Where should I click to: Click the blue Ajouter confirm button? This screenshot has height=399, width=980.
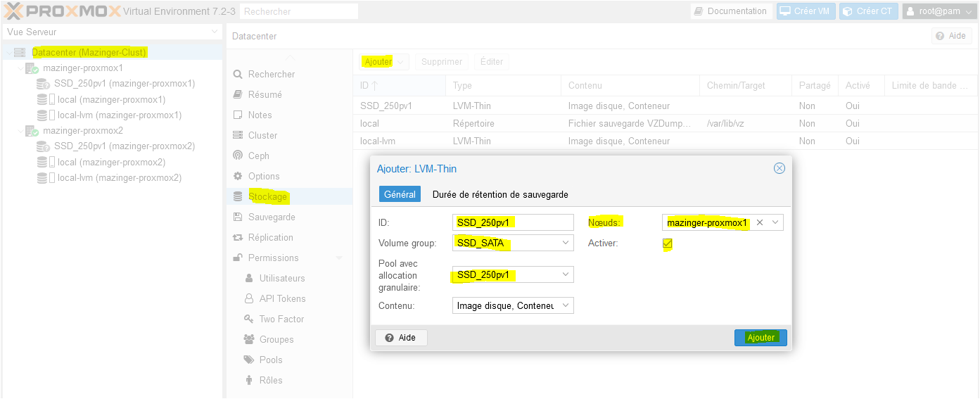point(761,338)
